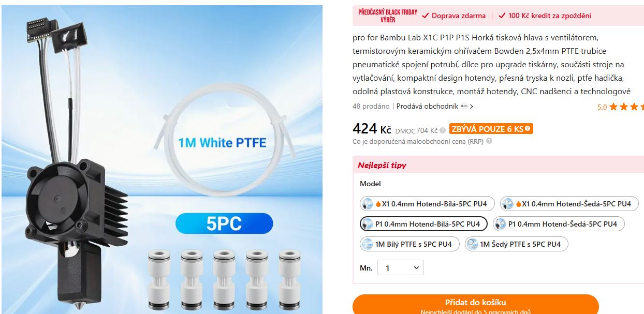The width and height of the screenshot is (644, 314).
Task: Click thumbnail icon of 1M Šedý PTFE option
Action: [x=472, y=244]
